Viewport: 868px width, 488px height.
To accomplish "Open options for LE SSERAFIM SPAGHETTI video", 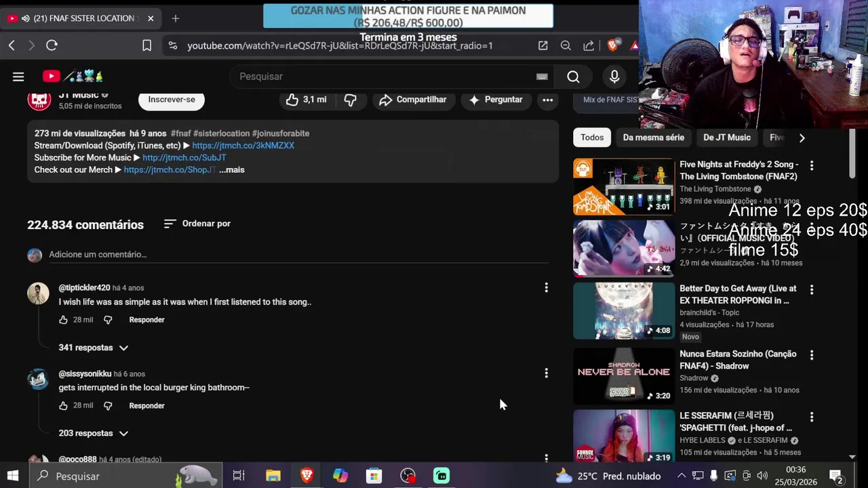I will tap(811, 417).
